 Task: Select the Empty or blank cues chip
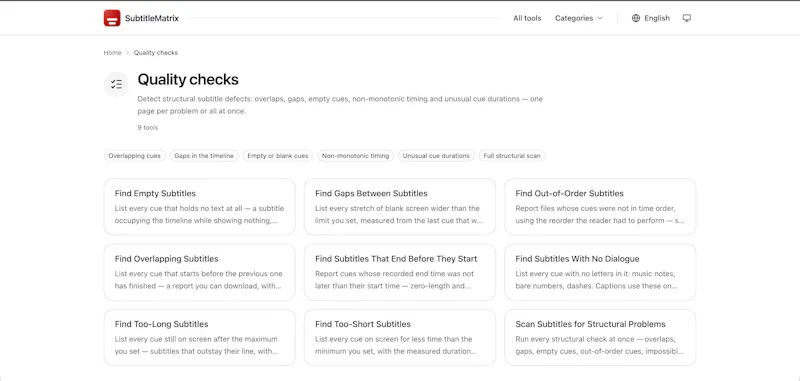point(278,156)
